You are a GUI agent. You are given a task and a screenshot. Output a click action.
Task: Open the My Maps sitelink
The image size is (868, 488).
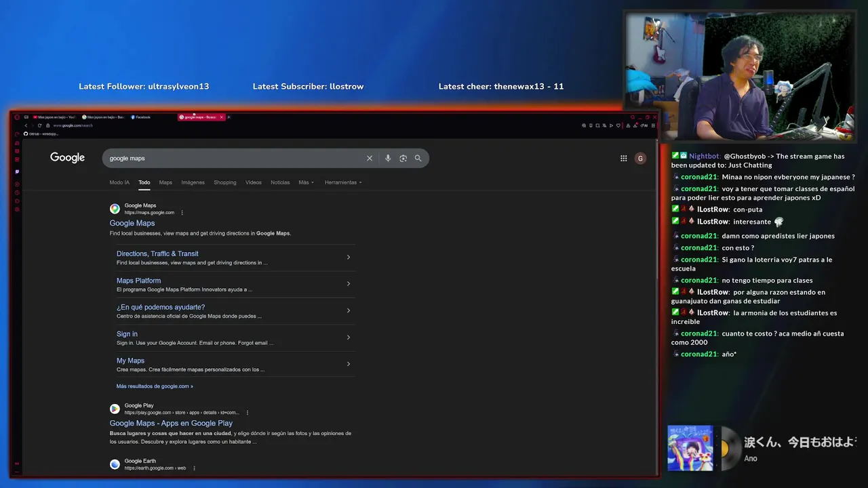point(130,361)
